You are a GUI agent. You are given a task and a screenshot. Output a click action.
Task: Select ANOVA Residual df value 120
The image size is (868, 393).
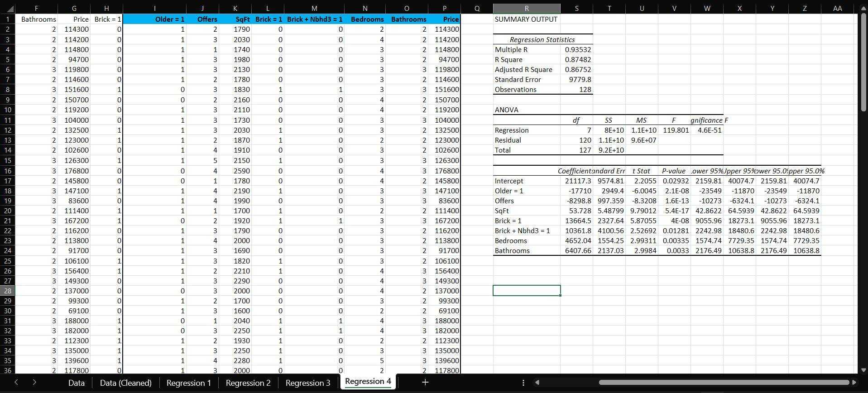point(576,140)
